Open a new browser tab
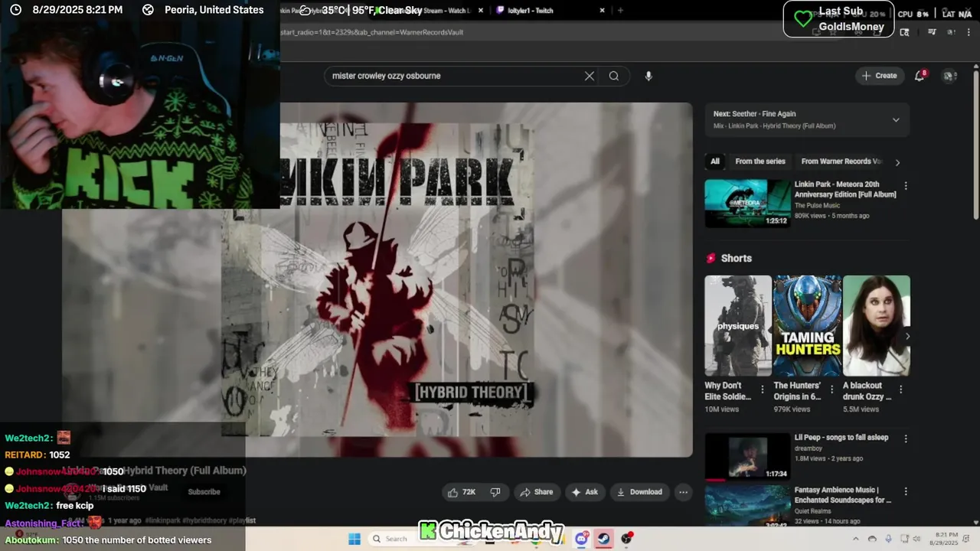This screenshot has height=551, width=980. pos(620,11)
